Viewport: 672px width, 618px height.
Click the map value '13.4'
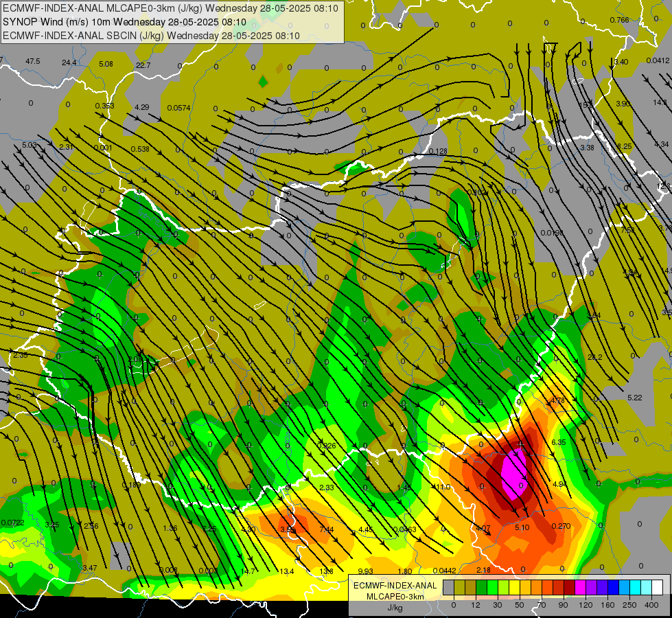pyautogui.click(x=287, y=571)
